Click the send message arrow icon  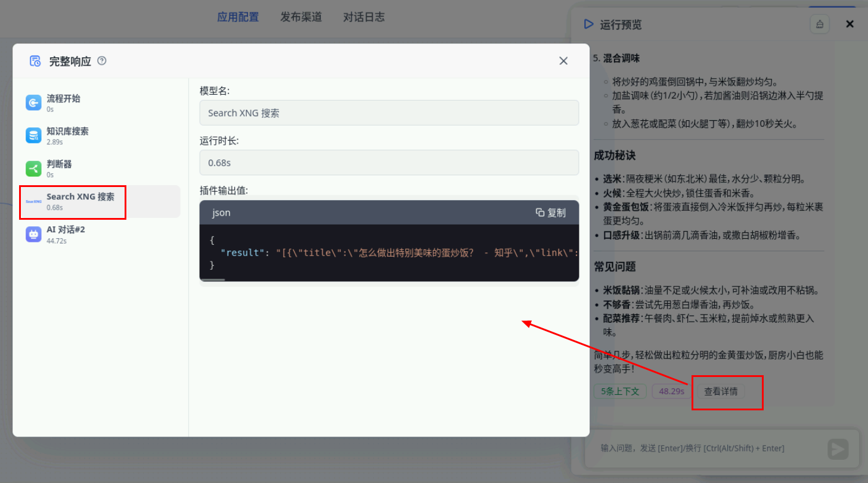pyautogui.click(x=838, y=449)
